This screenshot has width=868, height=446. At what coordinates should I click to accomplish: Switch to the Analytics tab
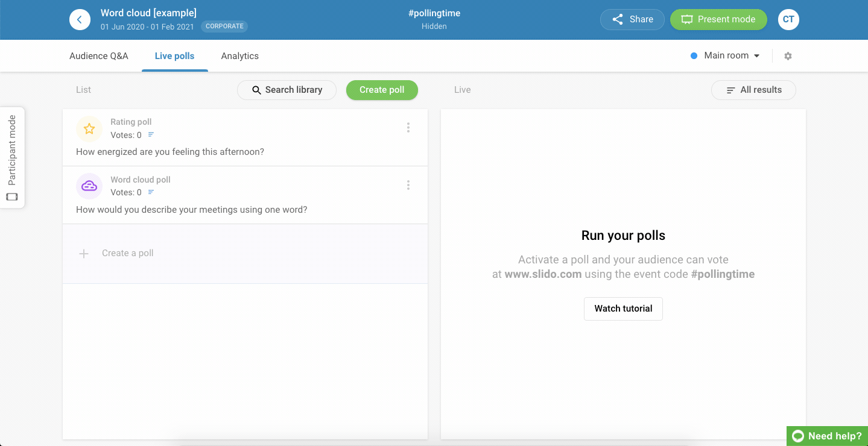coord(239,56)
